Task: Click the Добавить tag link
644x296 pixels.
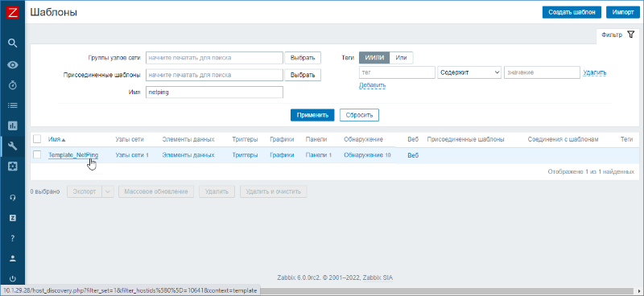Action: coord(373,85)
